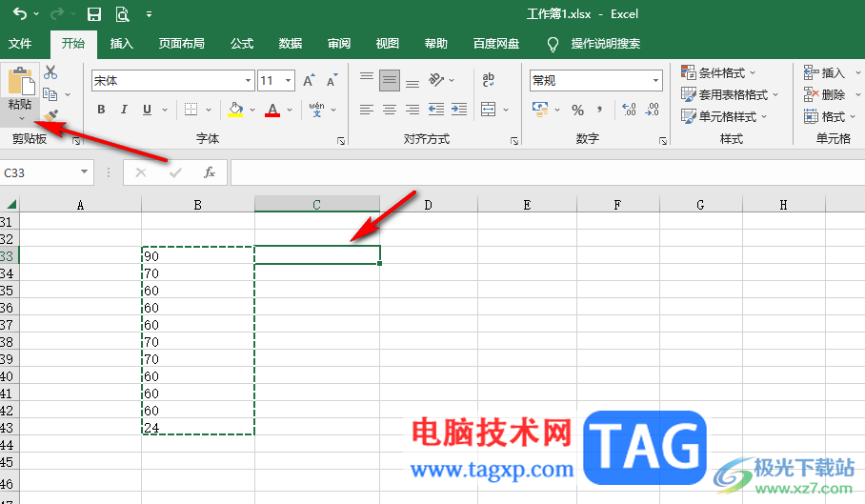Click Increase Indent icon
The width and height of the screenshot is (865, 504).
[x=459, y=110]
